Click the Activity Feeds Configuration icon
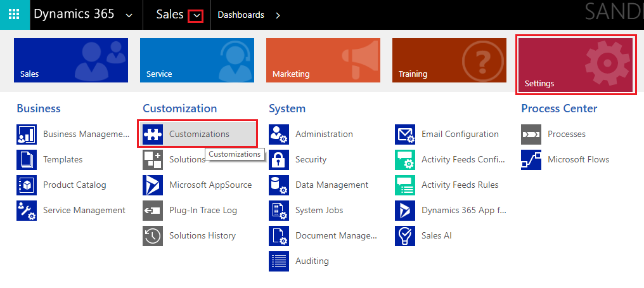The height and width of the screenshot is (288, 644). coord(405,160)
